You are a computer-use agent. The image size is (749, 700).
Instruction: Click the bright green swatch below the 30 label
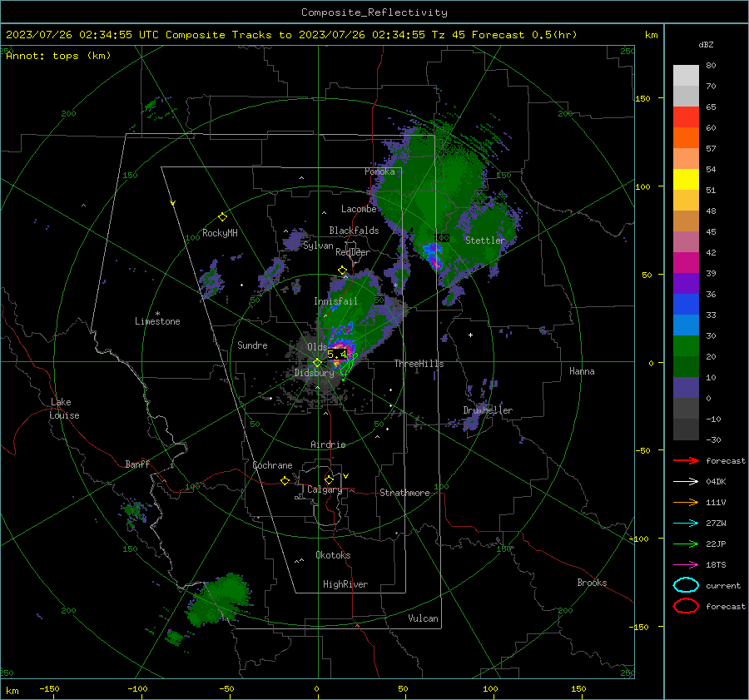tap(686, 346)
